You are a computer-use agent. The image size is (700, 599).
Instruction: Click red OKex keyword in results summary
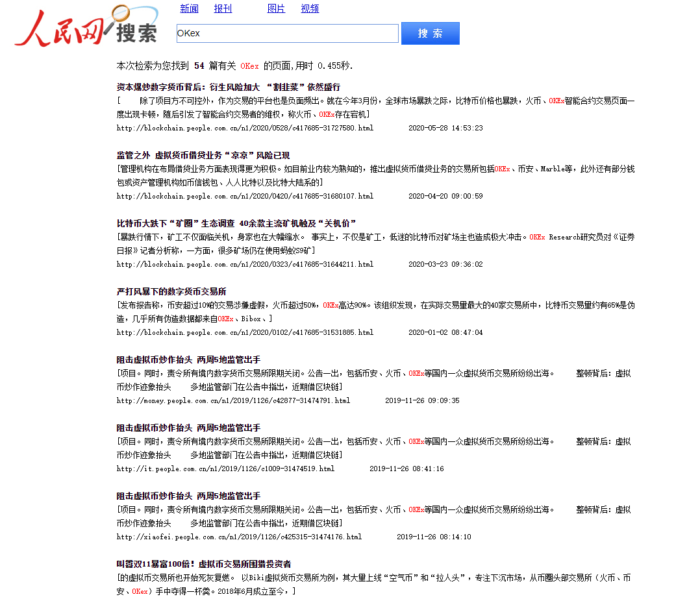pyautogui.click(x=249, y=66)
